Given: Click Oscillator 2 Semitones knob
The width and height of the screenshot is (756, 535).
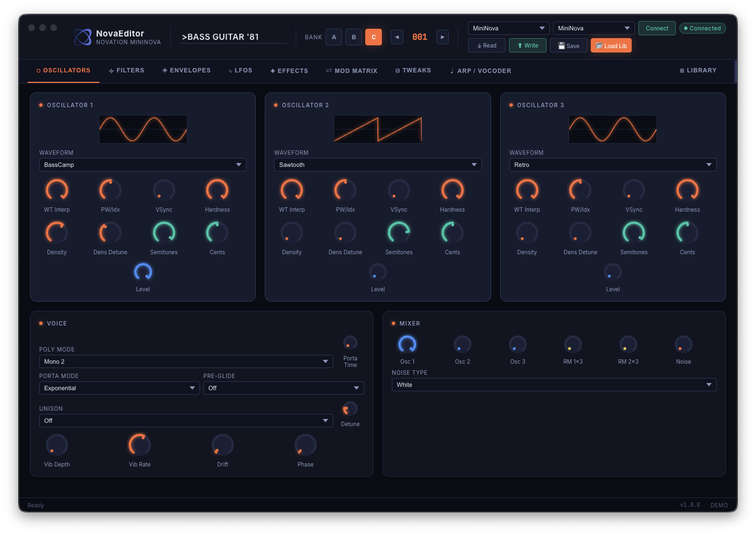Looking at the screenshot, I should pos(399,233).
